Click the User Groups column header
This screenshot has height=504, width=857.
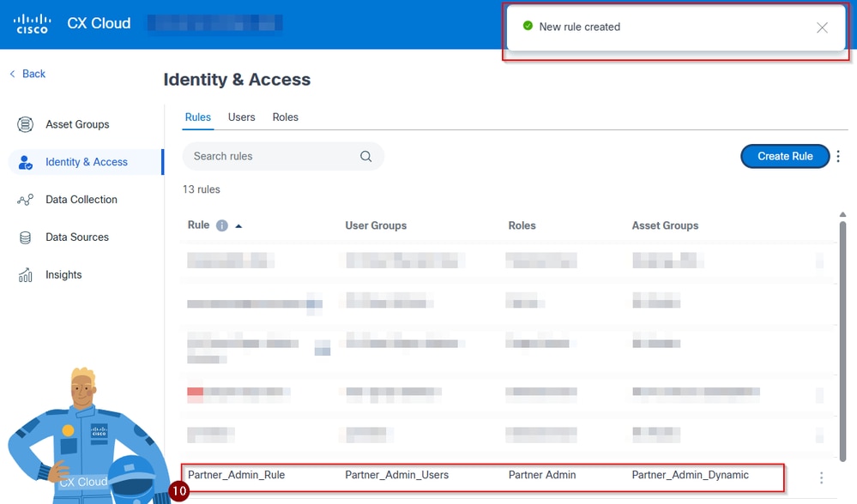[x=376, y=225]
